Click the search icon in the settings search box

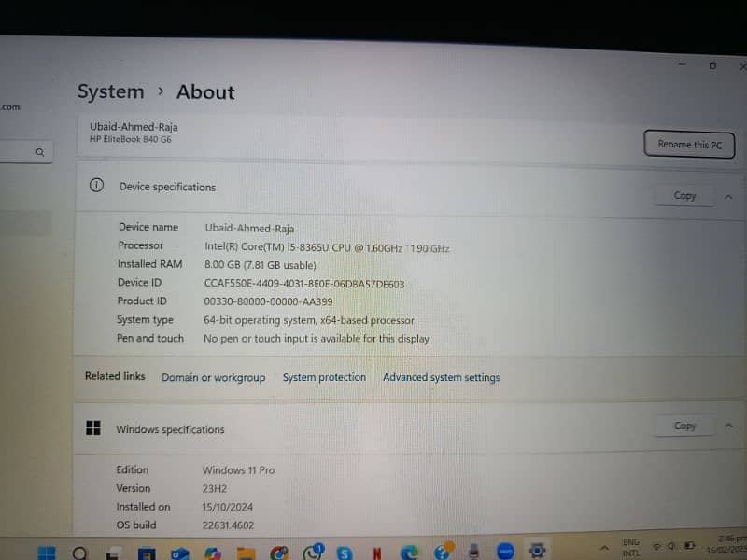tap(40, 151)
